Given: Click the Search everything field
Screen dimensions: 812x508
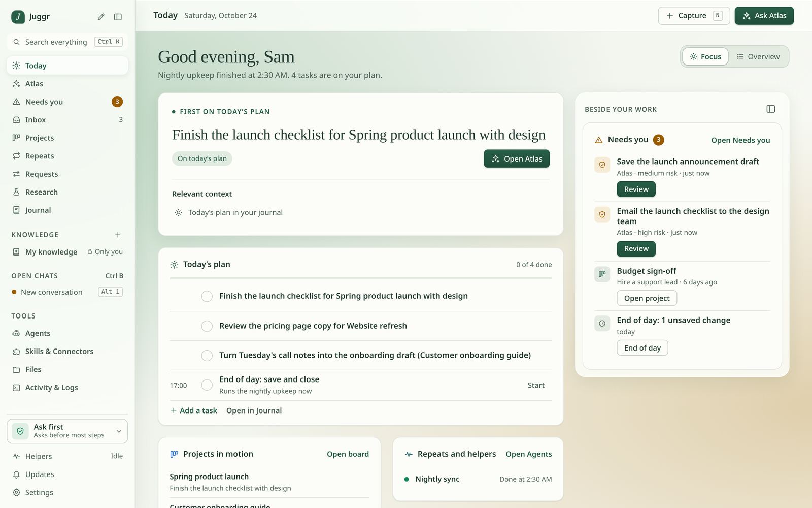Looking at the screenshot, I should coord(67,42).
